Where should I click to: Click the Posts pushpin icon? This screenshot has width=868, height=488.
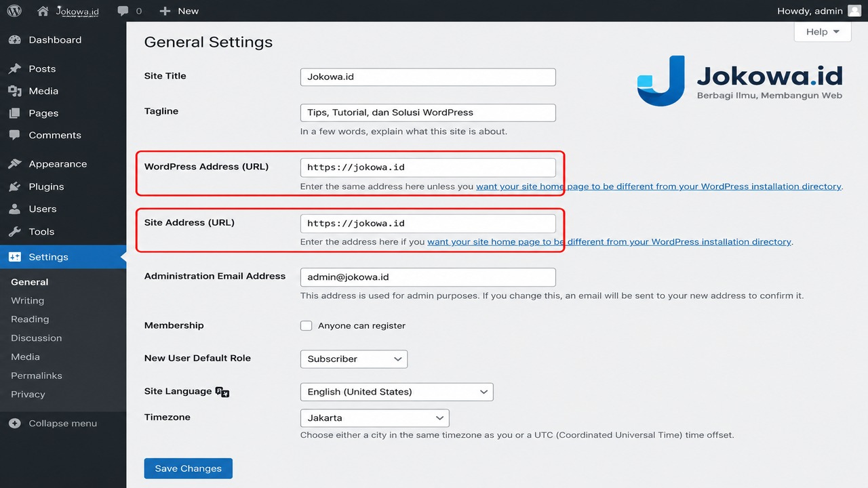(x=14, y=69)
